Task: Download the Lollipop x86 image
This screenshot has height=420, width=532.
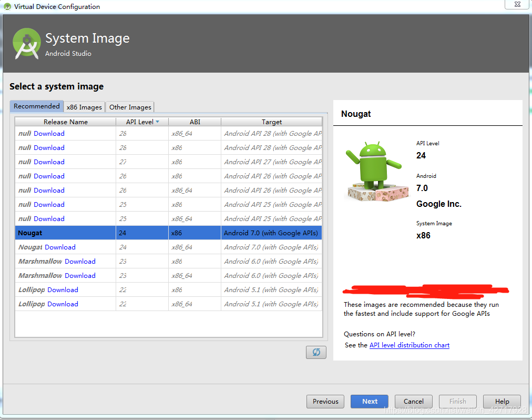Action: (x=63, y=290)
